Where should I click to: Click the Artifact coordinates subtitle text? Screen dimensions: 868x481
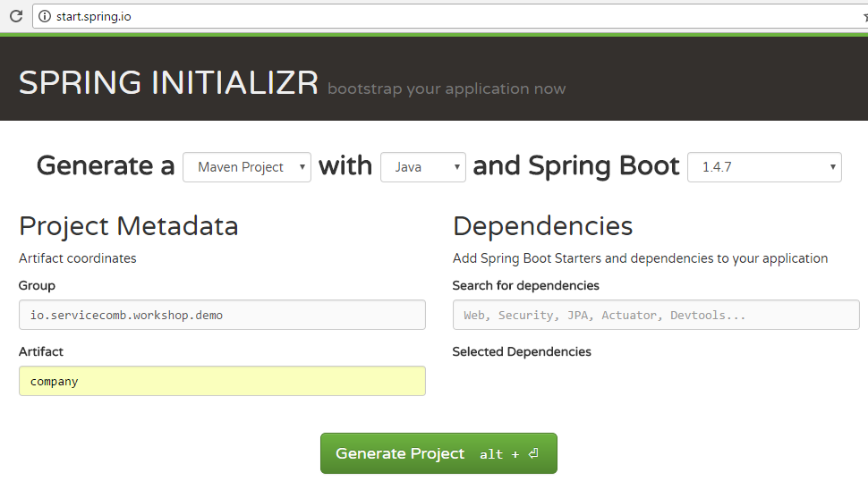point(78,258)
